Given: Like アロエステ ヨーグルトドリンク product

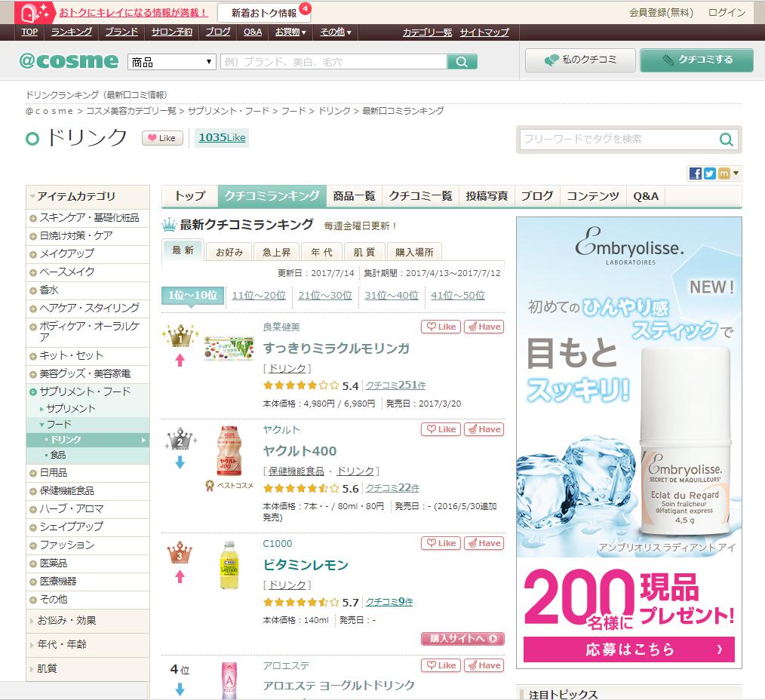Looking at the screenshot, I should click(x=441, y=665).
